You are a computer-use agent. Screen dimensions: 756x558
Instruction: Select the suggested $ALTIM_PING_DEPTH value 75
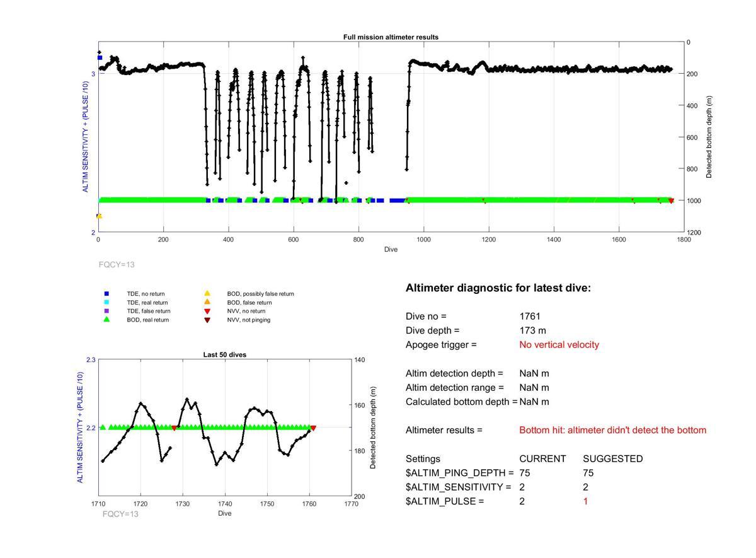[588, 473]
